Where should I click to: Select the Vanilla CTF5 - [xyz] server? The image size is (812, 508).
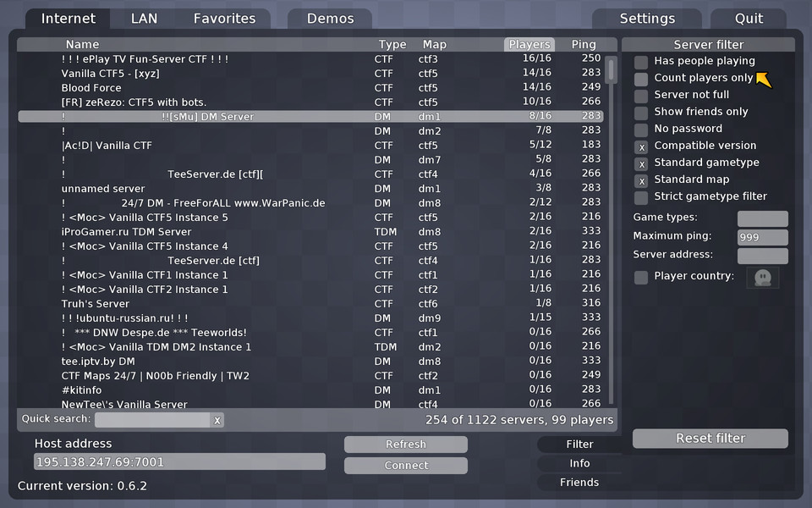click(x=310, y=74)
